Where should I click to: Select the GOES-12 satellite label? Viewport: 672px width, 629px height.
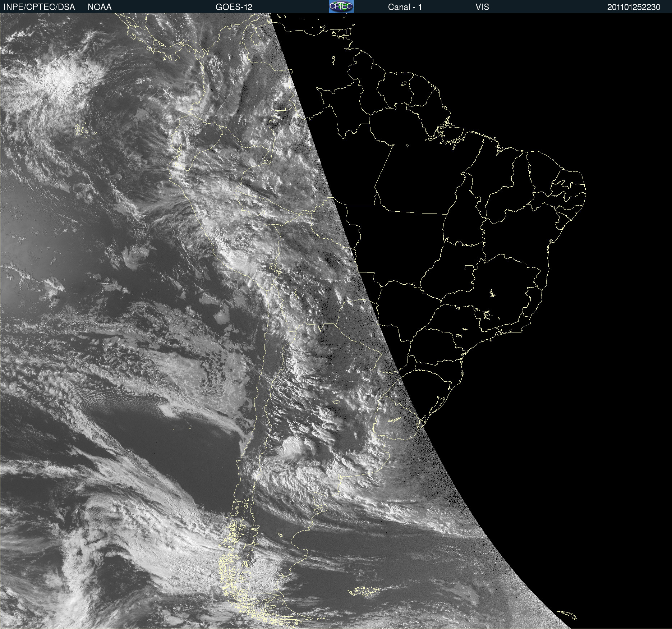(234, 7)
